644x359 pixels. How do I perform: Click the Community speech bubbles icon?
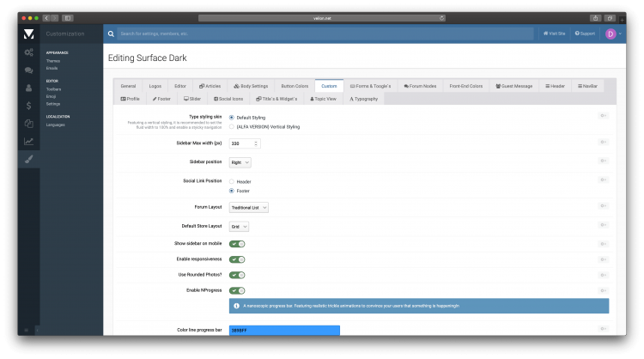[x=28, y=70]
